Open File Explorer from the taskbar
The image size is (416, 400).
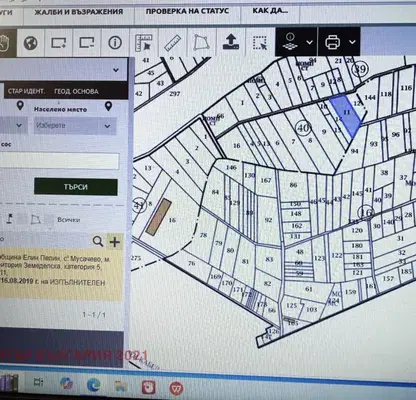[x=121, y=386]
